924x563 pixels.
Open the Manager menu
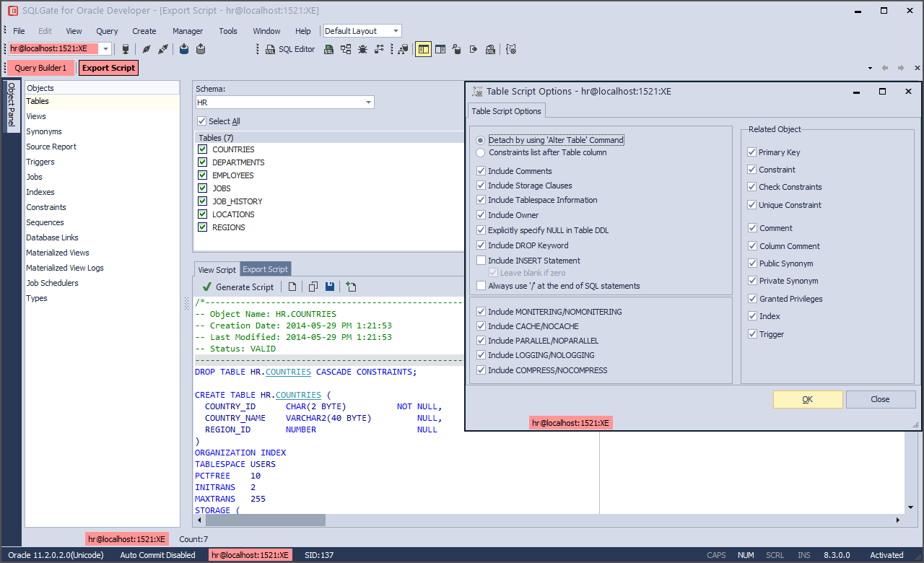[187, 31]
